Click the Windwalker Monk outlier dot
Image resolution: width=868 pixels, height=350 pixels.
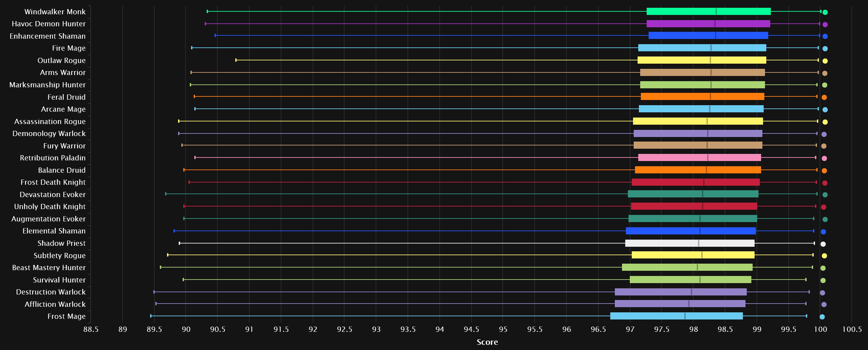825,12
